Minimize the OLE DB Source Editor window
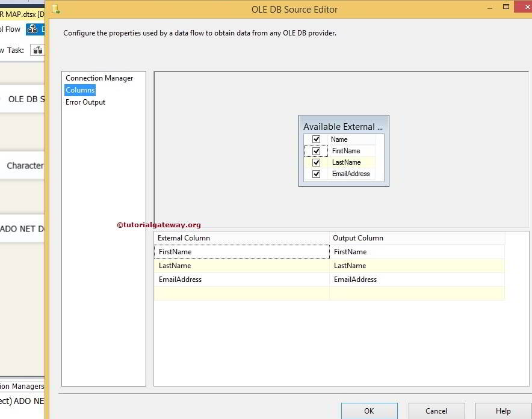This screenshot has height=419, width=532. pyautogui.click(x=490, y=8)
